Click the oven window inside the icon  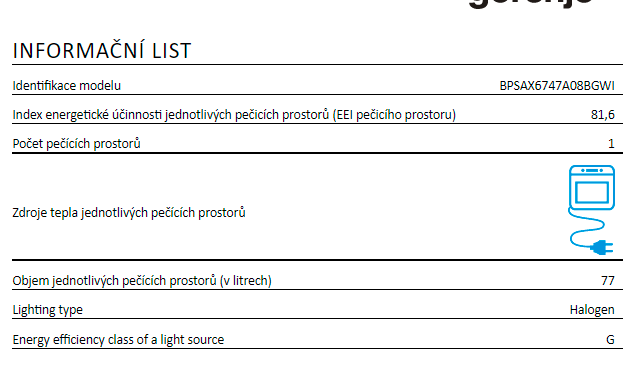(x=592, y=192)
